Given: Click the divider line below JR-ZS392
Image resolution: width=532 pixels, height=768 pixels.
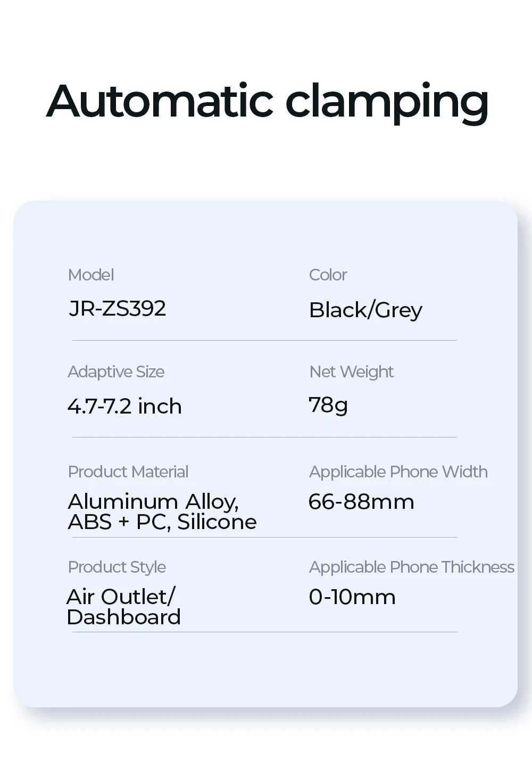Looking at the screenshot, I should [264, 340].
